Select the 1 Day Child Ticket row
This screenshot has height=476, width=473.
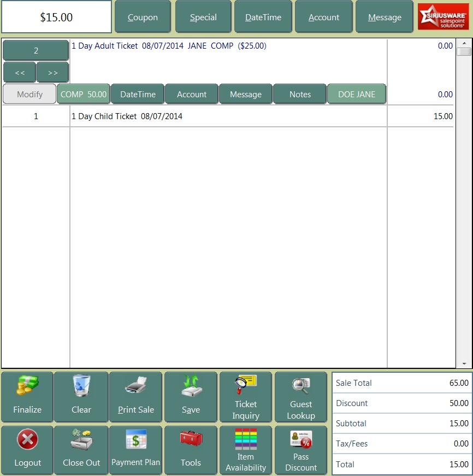pyautogui.click(x=228, y=116)
